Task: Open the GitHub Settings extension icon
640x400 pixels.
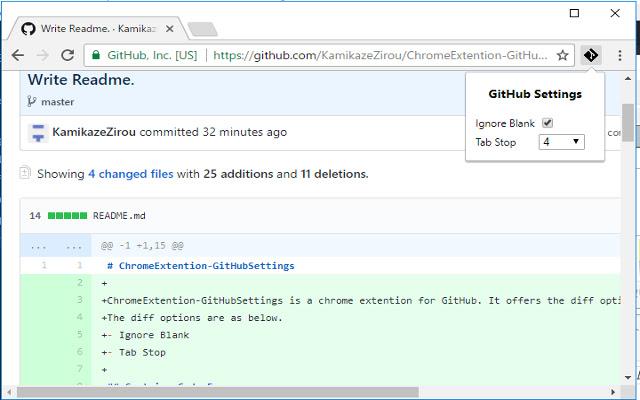Action: 591,55
